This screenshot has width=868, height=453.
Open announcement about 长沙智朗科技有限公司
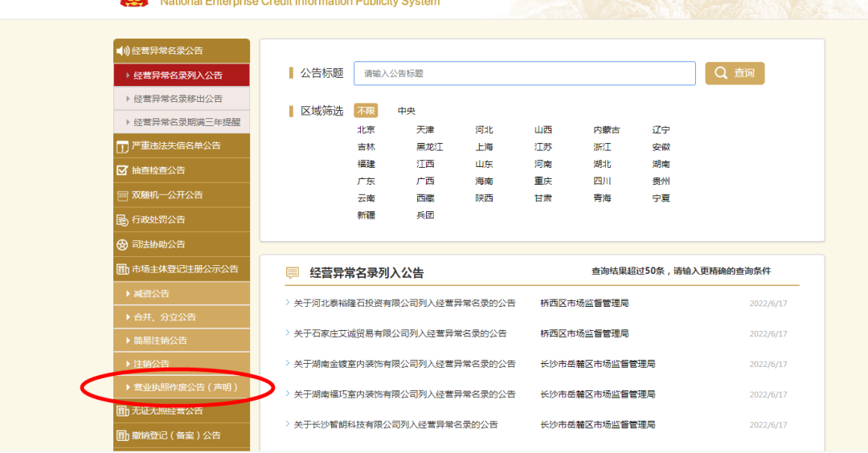click(395, 425)
